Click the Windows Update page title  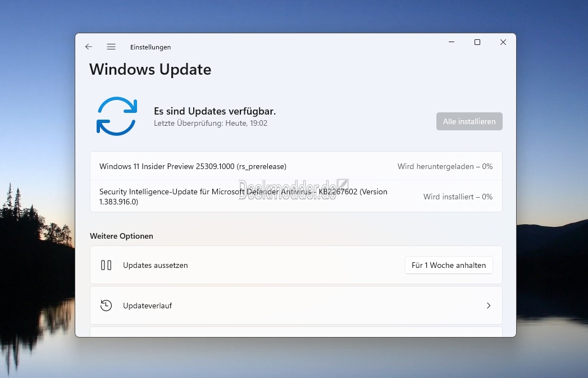pyautogui.click(x=150, y=70)
